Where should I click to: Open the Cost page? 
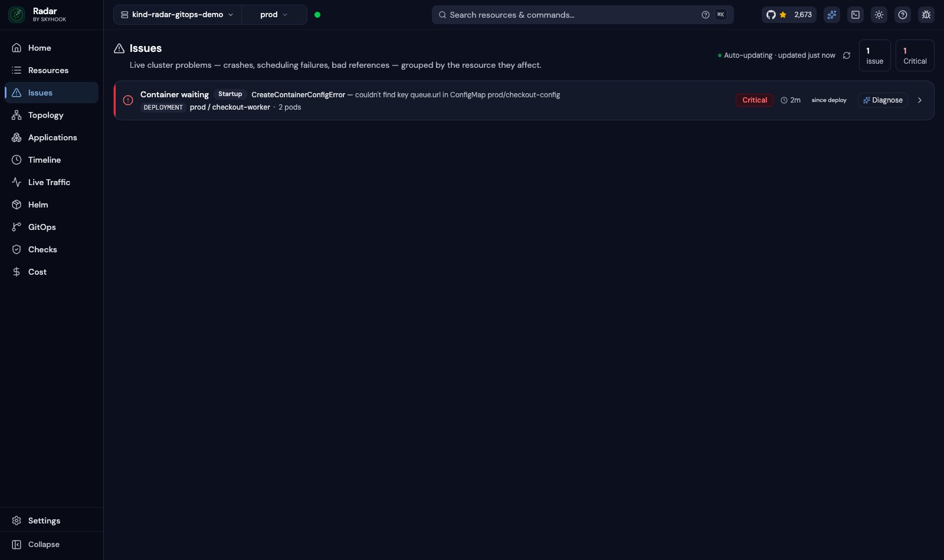(51, 272)
